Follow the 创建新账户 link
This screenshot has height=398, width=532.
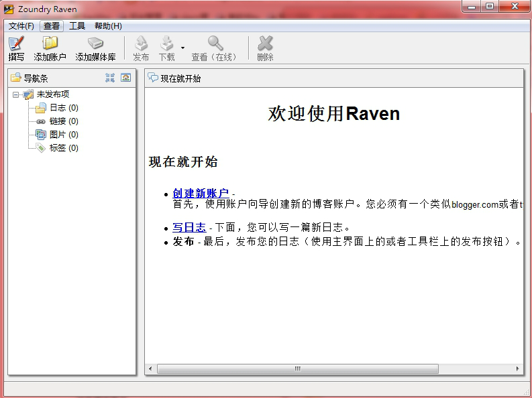point(201,193)
